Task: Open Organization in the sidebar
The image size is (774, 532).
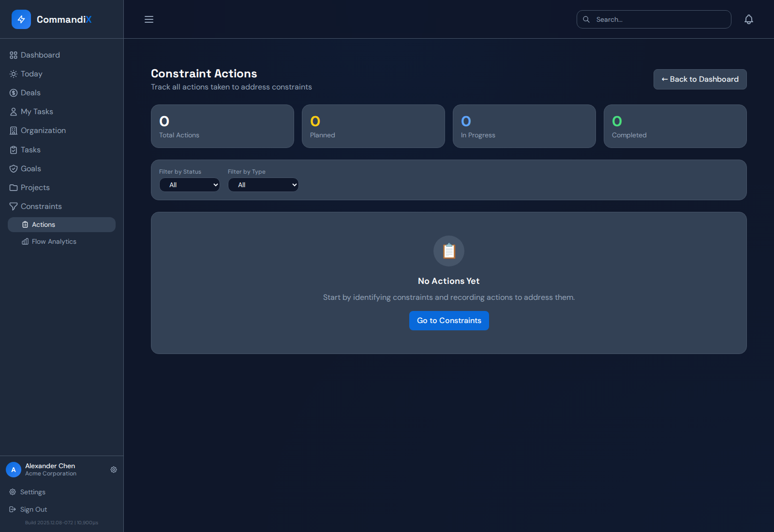Action: [x=61, y=131]
